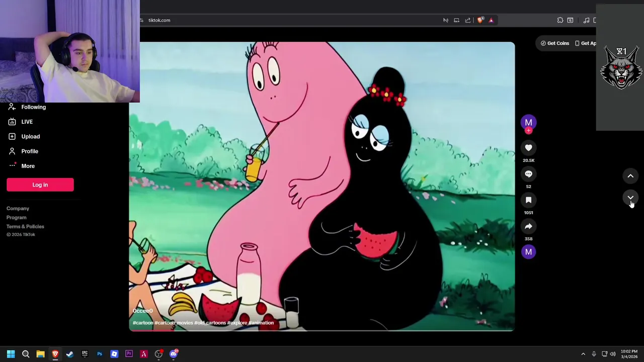Viewport: 644px width, 362px height.
Task: Open Discord from the taskbar
Action: [174, 354]
